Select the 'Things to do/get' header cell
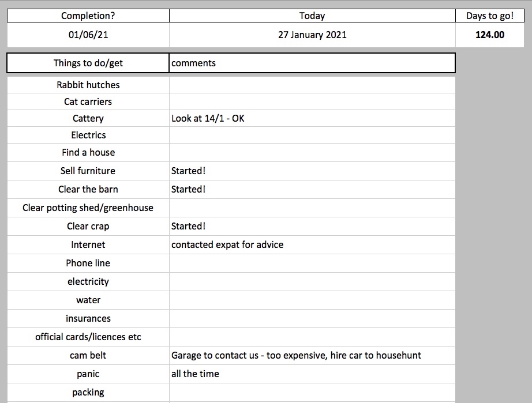This screenshot has height=403, width=532. (x=88, y=63)
